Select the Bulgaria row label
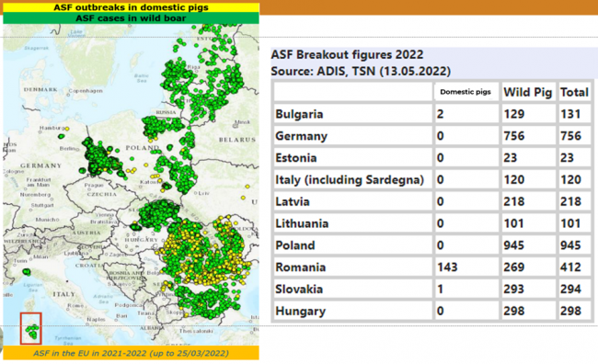Viewport: 598px width, 364px height. (x=299, y=114)
